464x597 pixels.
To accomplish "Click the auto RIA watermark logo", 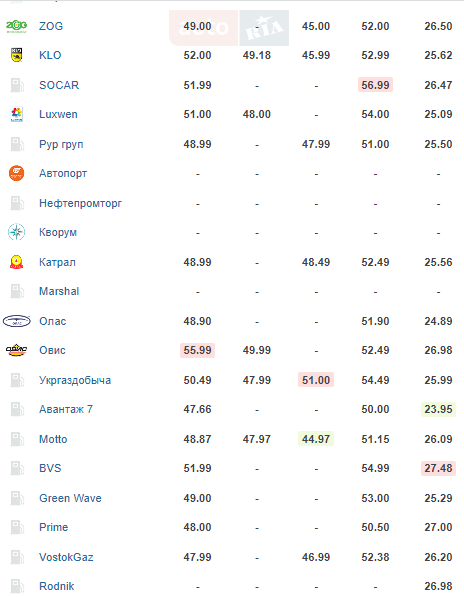I will [x=229, y=28].
